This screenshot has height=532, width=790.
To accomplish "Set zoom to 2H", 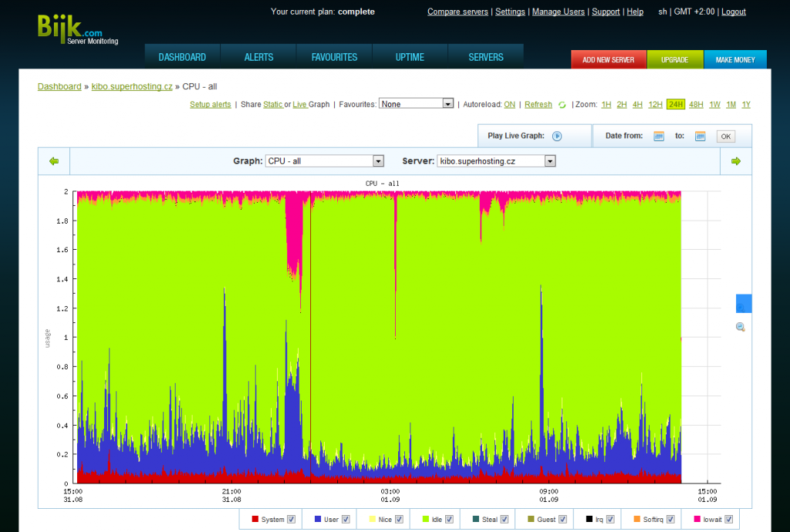I will click(x=622, y=104).
